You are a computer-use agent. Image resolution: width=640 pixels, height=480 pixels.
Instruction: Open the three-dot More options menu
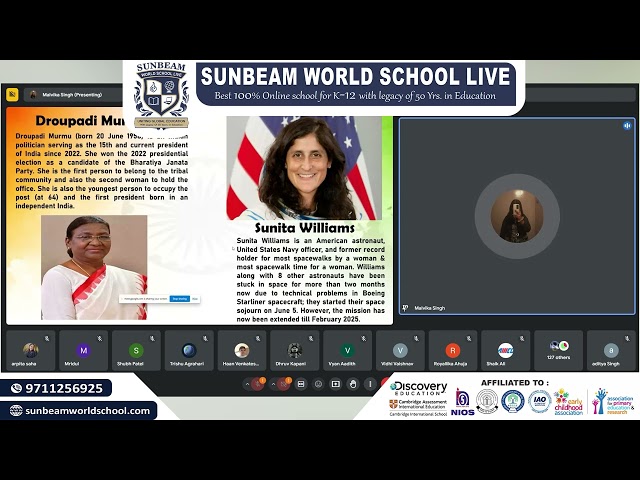pyautogui.click(x=370, y=384)
